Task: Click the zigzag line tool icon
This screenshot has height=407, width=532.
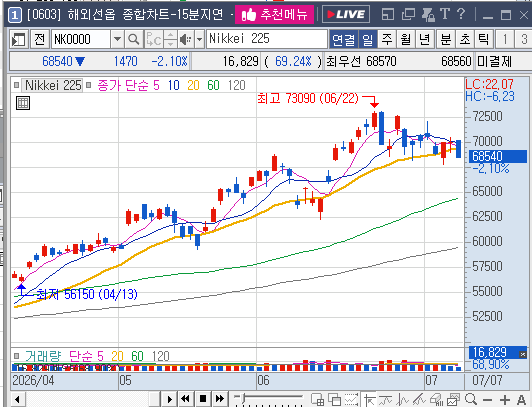Action: click(x=403, y=400)
